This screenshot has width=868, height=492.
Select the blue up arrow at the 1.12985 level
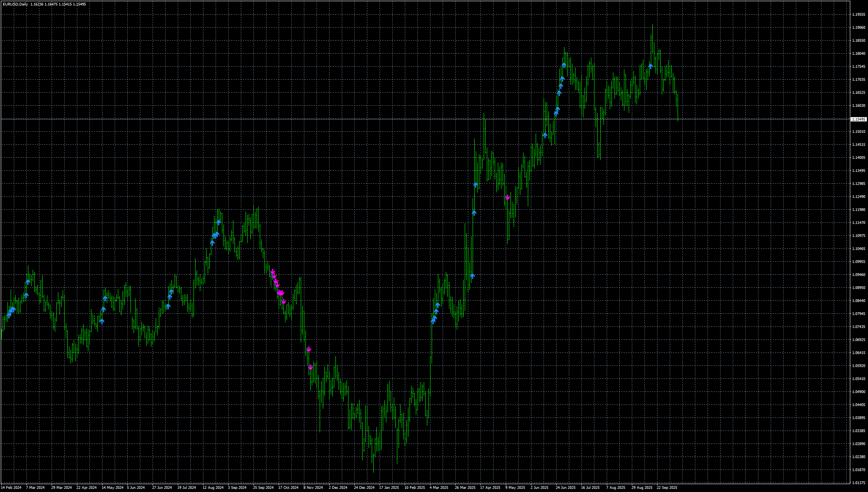coord(476,184)
